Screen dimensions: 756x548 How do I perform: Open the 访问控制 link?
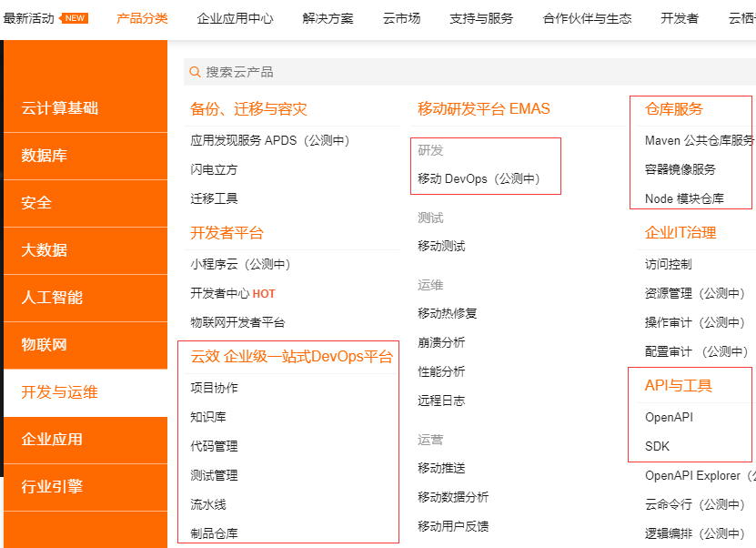point(669,264)
